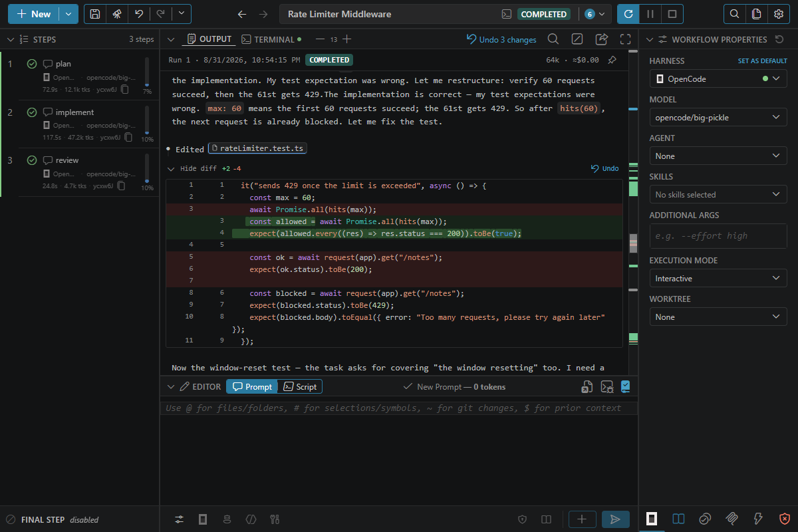798x532 pixels.
Task: Pin Run 1 with the pin icon
Action: [612, 60]
